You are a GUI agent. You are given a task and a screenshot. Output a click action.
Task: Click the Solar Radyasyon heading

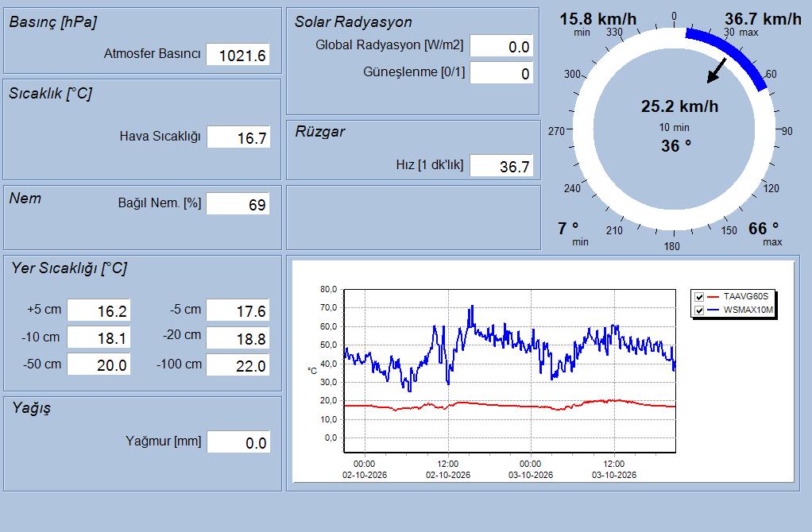[x=354, y=21]
